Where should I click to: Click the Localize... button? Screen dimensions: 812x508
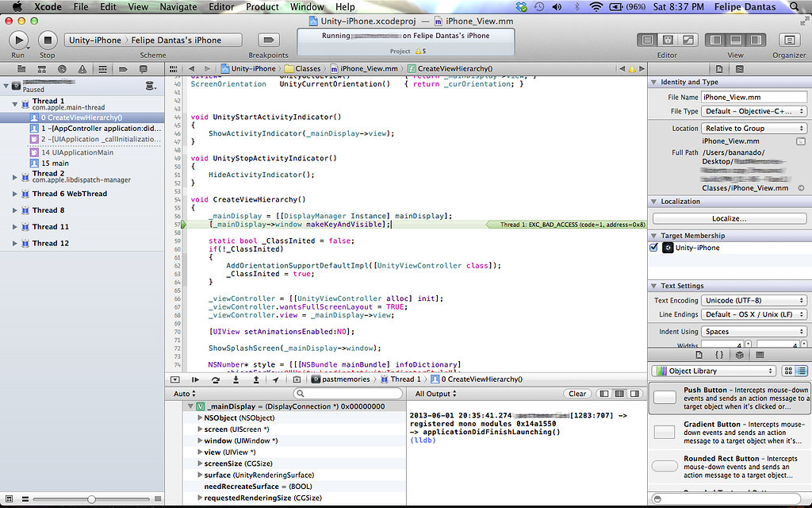pos(729,218)
